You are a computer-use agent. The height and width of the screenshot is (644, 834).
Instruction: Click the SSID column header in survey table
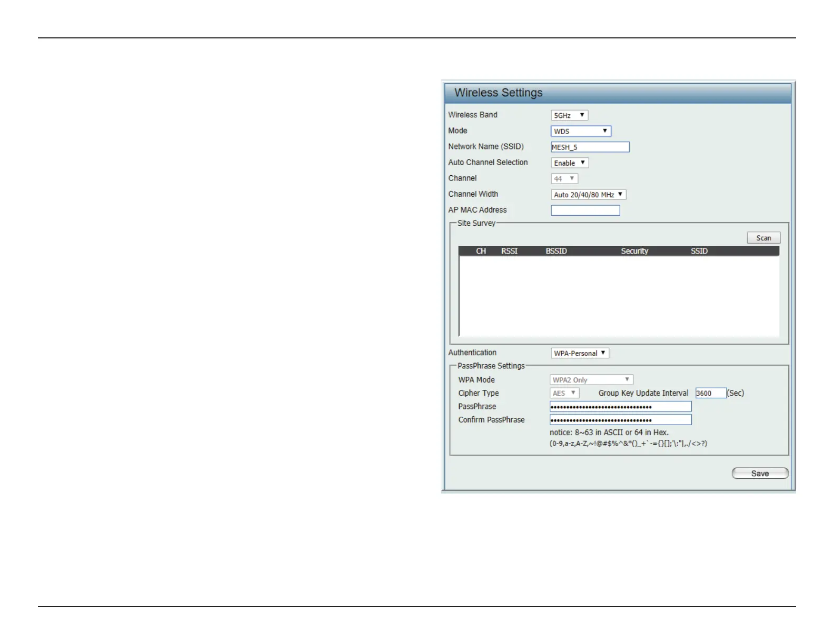(699, 251)
